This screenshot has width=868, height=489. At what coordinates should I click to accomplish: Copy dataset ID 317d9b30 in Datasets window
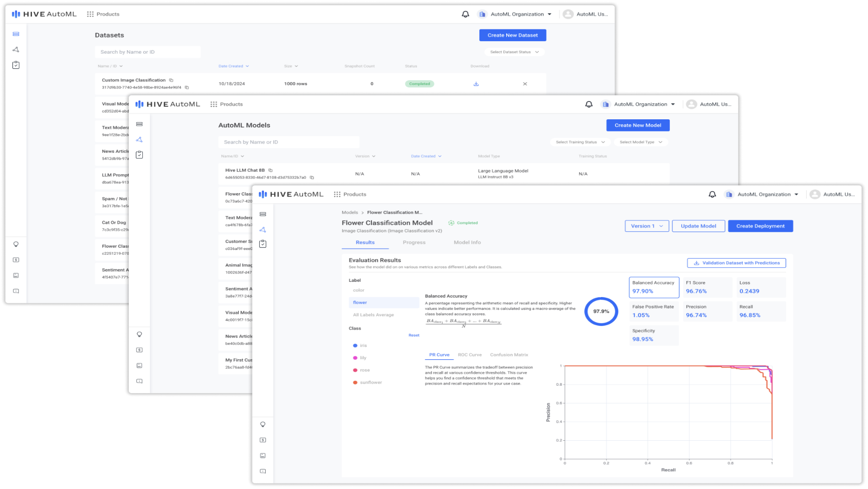click(187, 87)
